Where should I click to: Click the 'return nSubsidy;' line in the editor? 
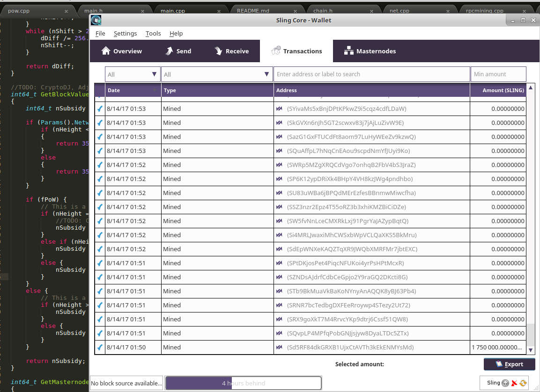pyautogui.click(x=55, y=361)
